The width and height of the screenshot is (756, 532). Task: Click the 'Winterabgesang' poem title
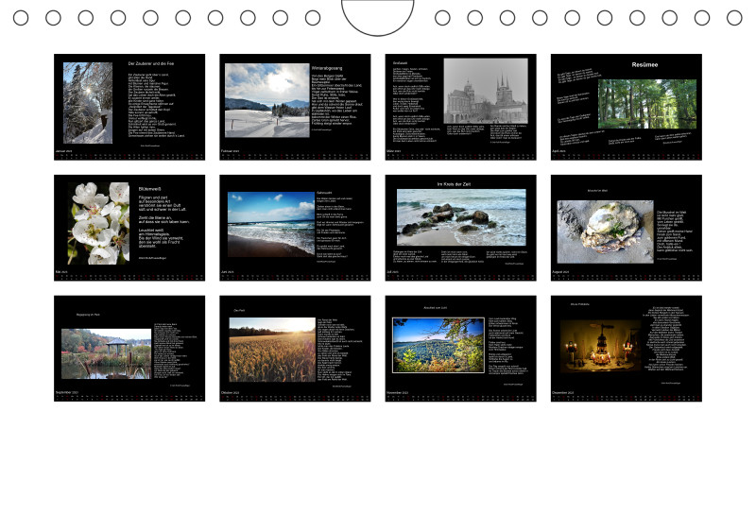327,68
